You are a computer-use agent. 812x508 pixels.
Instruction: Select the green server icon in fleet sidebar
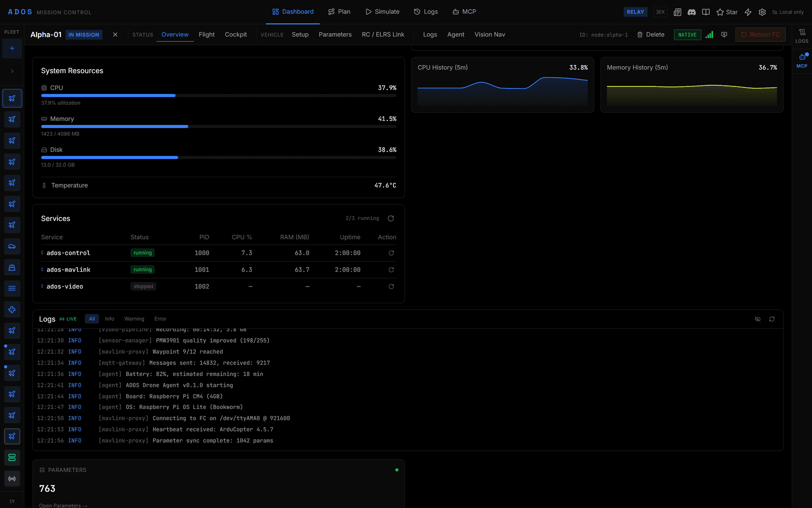tap(12, 458)
